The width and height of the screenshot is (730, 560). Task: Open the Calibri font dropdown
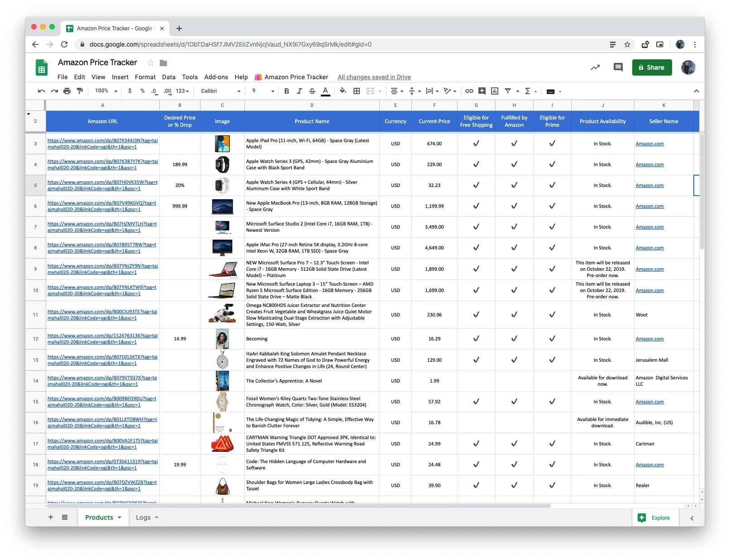point(220,91)
